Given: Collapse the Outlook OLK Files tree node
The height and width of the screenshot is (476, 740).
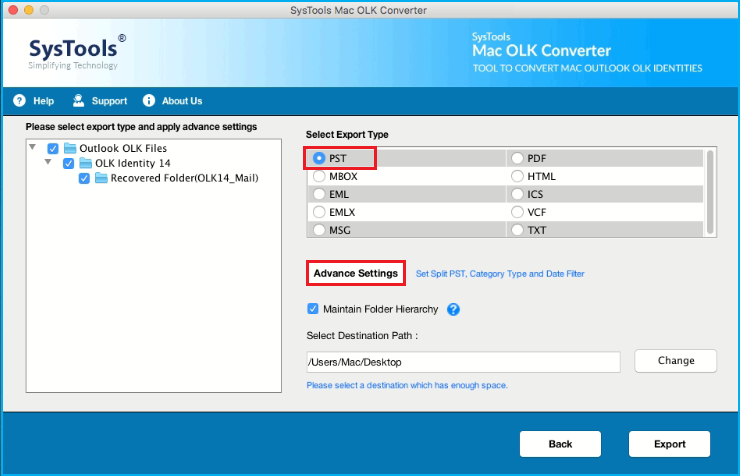Looking at the screenshot, I should 33,147.
